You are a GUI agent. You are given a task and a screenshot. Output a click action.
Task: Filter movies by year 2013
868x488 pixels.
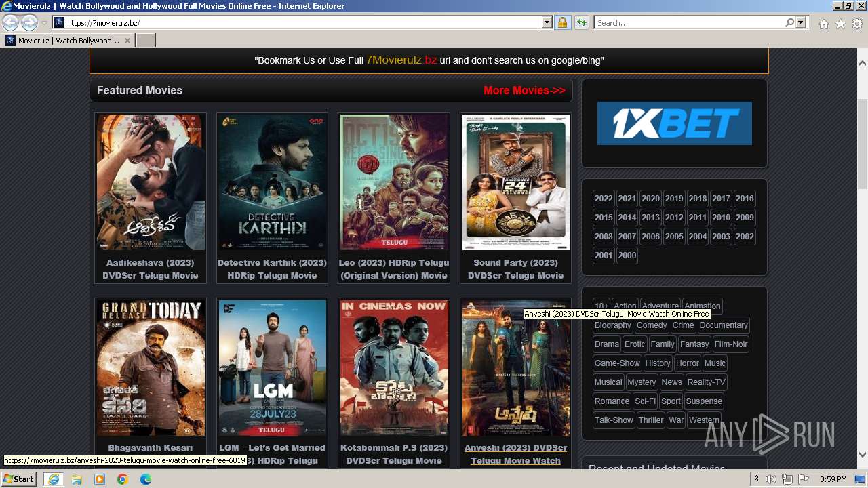click(x=650, y=218)
